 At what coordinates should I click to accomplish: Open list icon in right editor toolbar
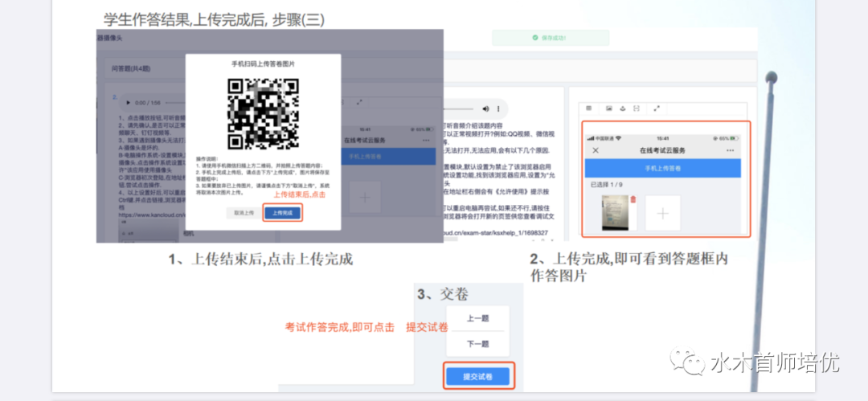pyautogui.click(x=589, y=108)
